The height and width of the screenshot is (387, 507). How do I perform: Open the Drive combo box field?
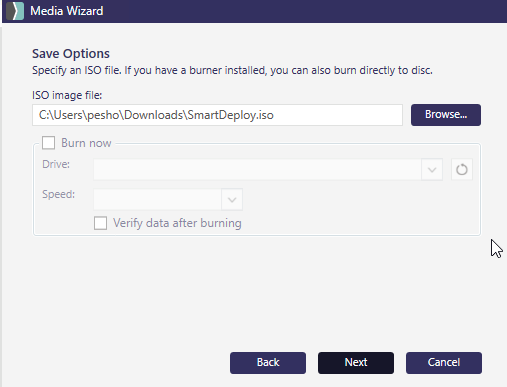[268, 170]
